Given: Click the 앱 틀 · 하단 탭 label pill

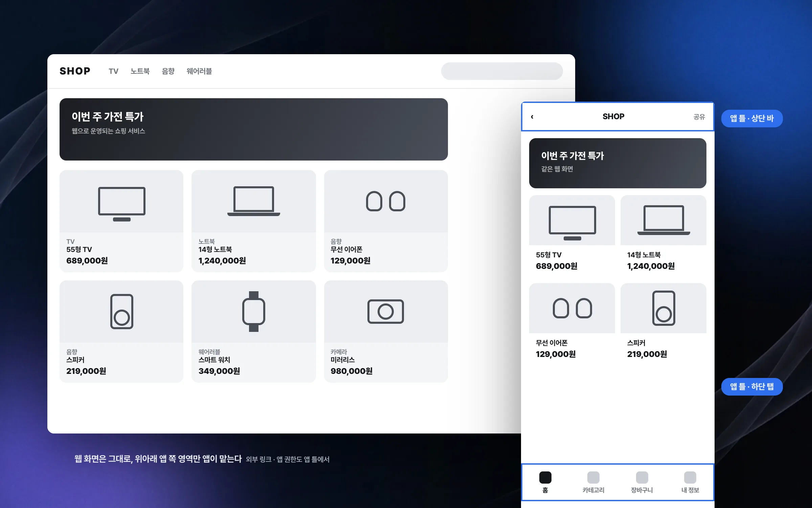Looking at the screenshot, I should click(x=752, y=387).
